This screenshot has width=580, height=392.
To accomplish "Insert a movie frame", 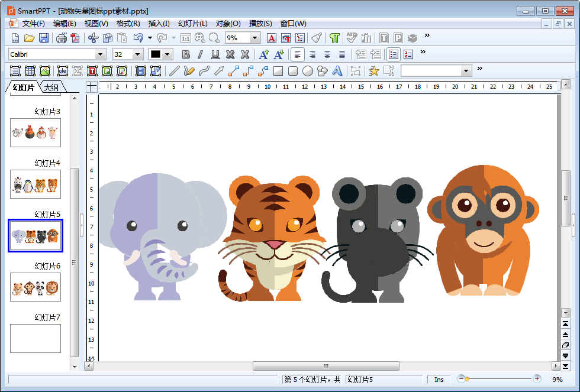I will tap(141, 70).
